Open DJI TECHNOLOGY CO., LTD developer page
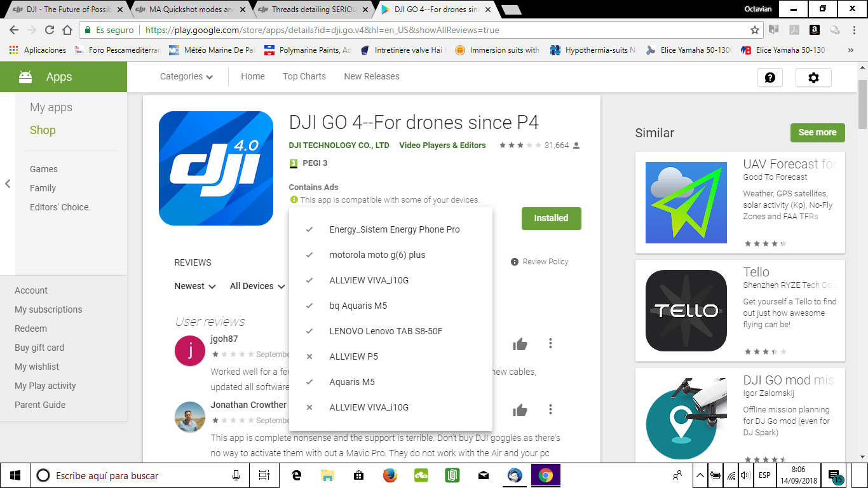 pyautogui.click(x=339, y=146)
